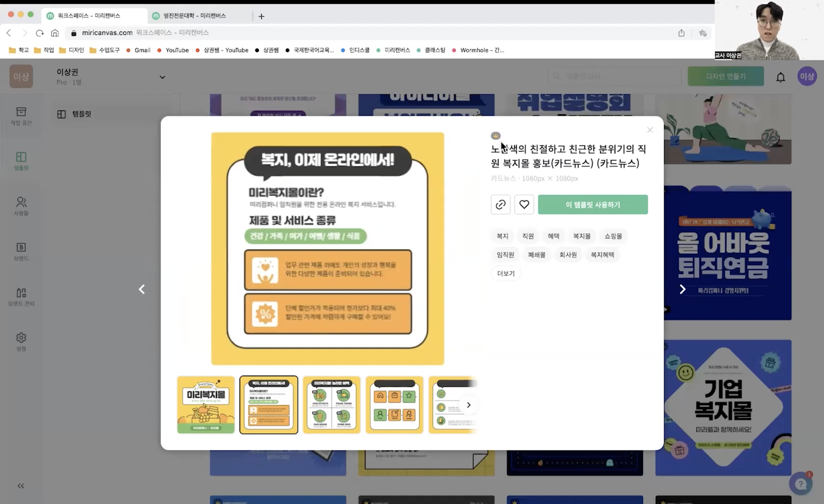Click browser home icon
This screenshot has width=824, height=504.
[55, 33]
